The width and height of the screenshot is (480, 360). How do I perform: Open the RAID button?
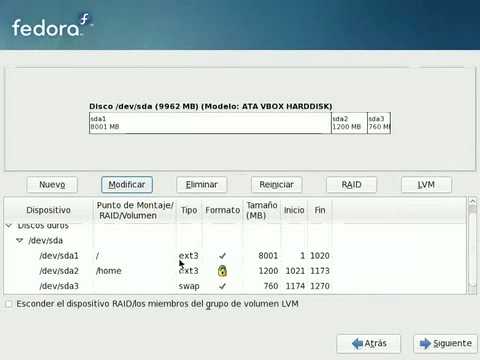351,185
